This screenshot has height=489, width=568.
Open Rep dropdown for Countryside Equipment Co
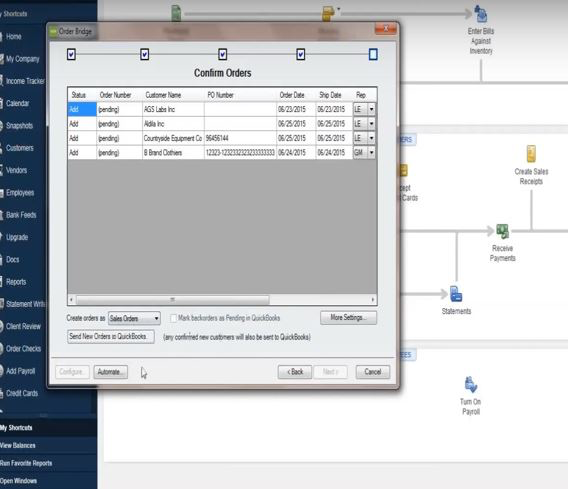pos(371,138)
